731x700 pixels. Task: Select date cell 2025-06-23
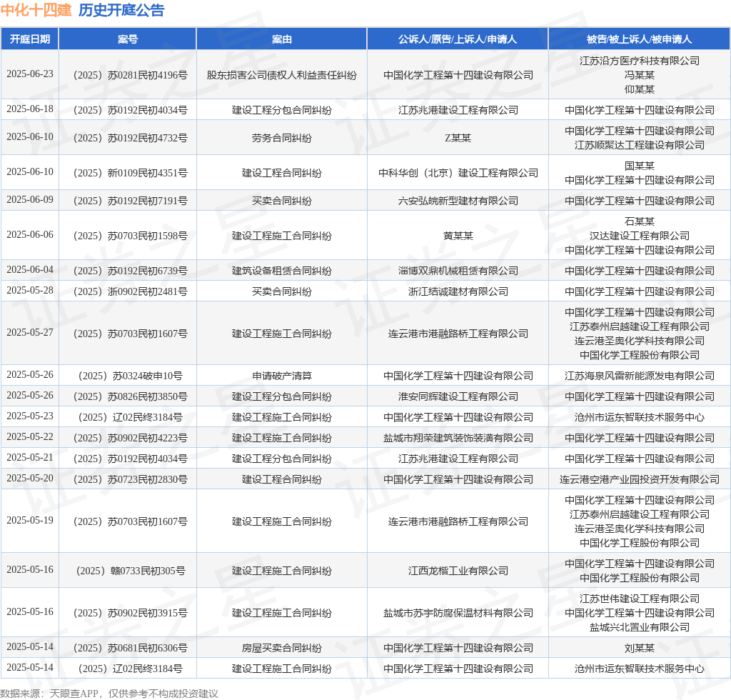tap(30, 74)
